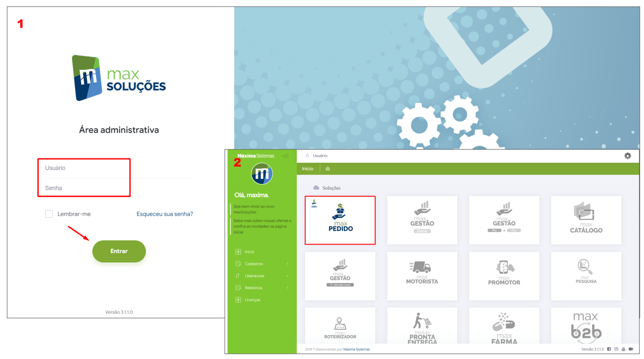Tick the Lembrar-me checkbox
This screenshot has width=644, height=359.
[x=49, y=214]
